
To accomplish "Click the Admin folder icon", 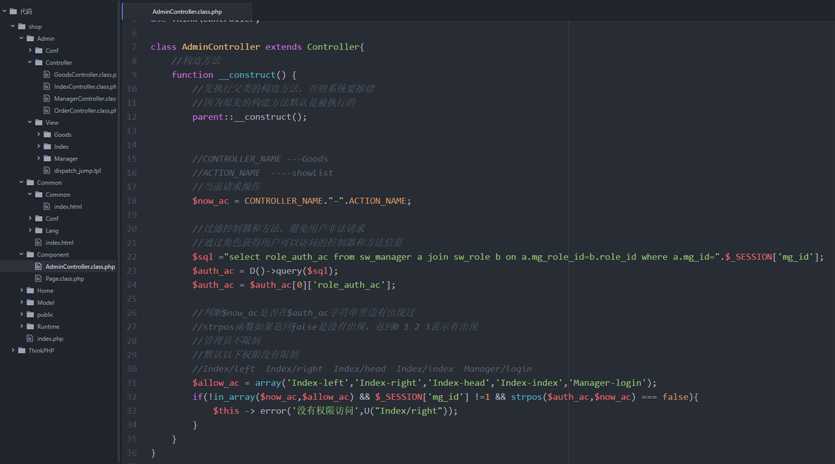I will 30,38.
